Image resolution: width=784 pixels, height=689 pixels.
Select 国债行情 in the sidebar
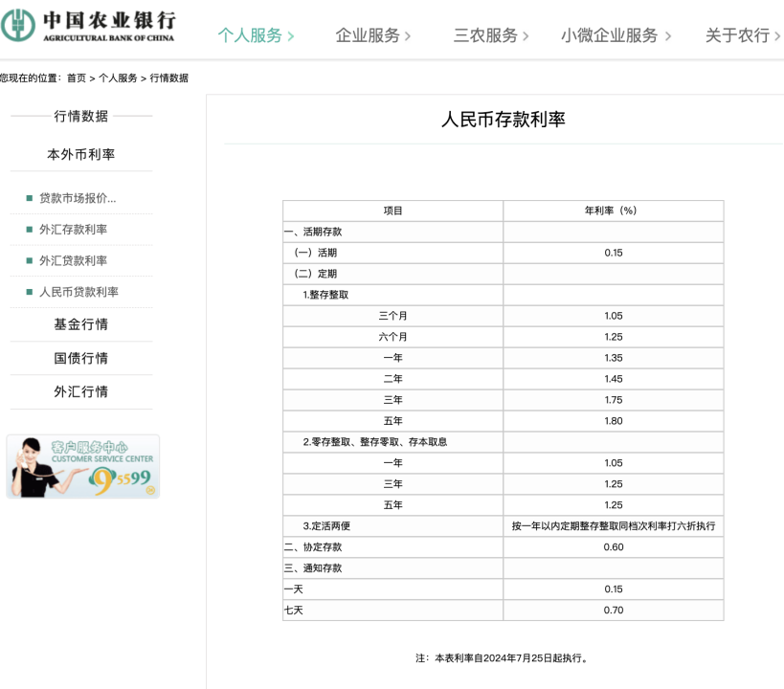tap(81, 358)
